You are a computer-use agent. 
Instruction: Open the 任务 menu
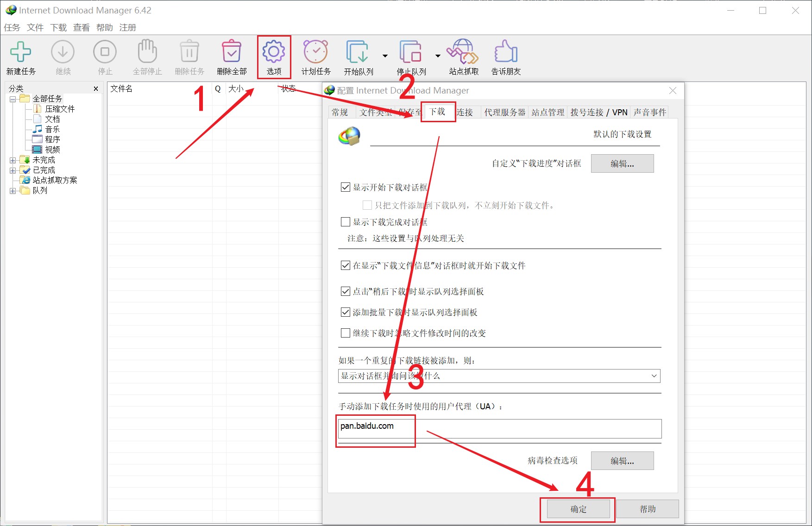coord(12,27)
